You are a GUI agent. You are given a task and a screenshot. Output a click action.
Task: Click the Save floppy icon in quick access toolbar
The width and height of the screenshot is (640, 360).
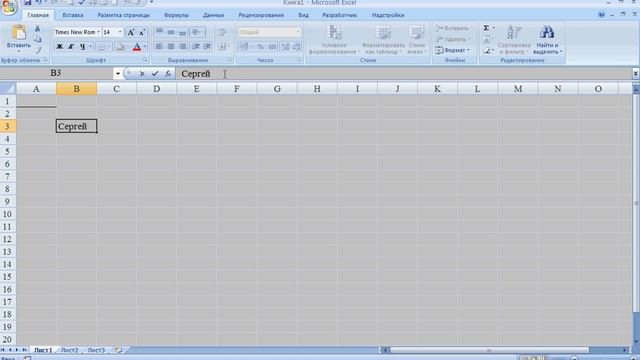27,2
